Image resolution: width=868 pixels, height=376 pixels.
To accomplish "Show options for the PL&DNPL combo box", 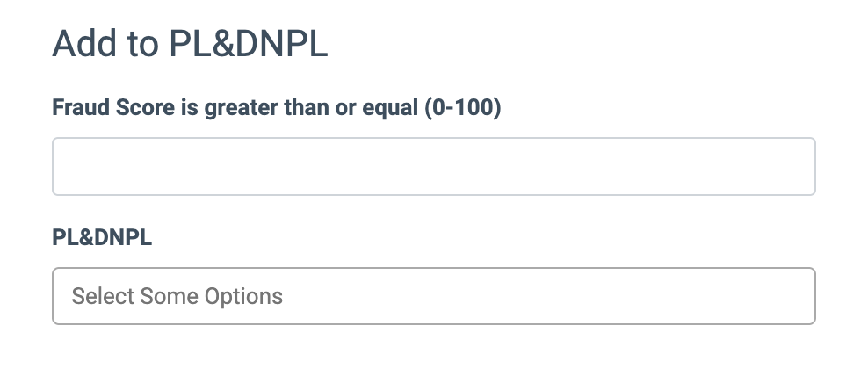I will pyautogui.click(x=434, y=296).
